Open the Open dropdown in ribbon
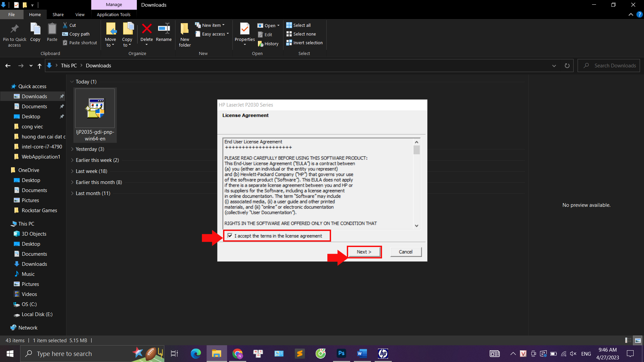644x362 pixels. 268,25
